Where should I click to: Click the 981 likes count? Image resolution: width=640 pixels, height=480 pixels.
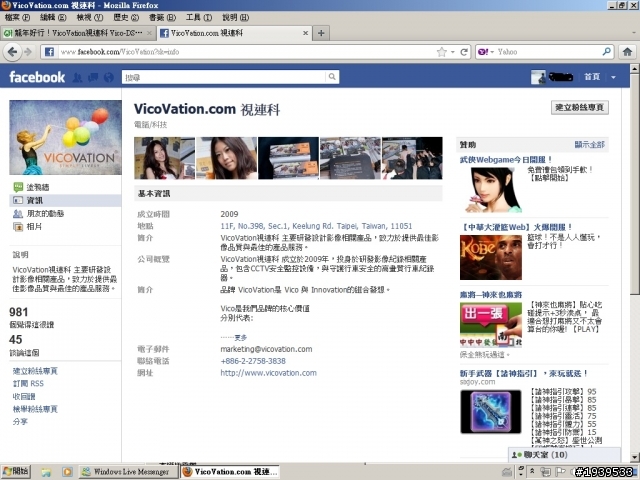pos(19,312)
